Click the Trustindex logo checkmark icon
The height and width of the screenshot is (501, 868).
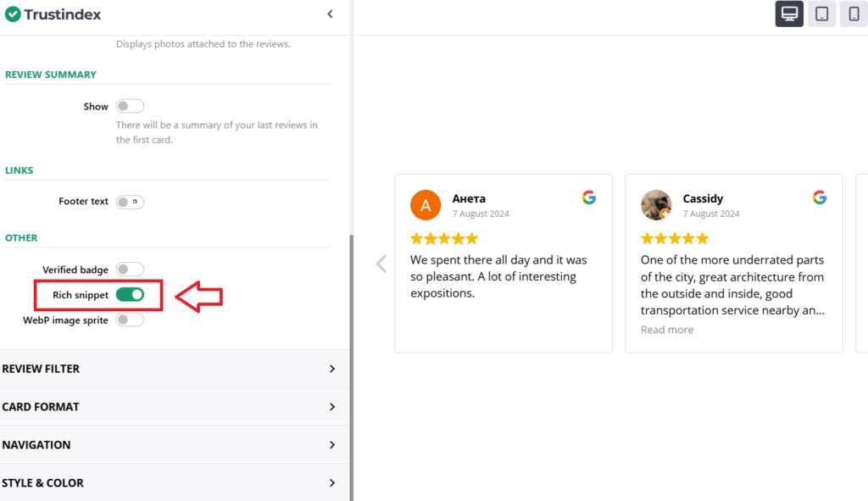tap(14, 14)
